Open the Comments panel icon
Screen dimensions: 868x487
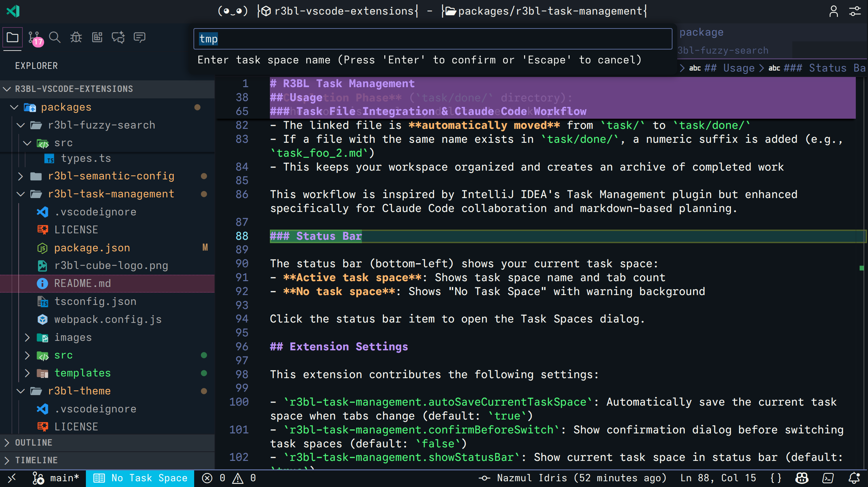pyautogui.click(x=139, y=37)
